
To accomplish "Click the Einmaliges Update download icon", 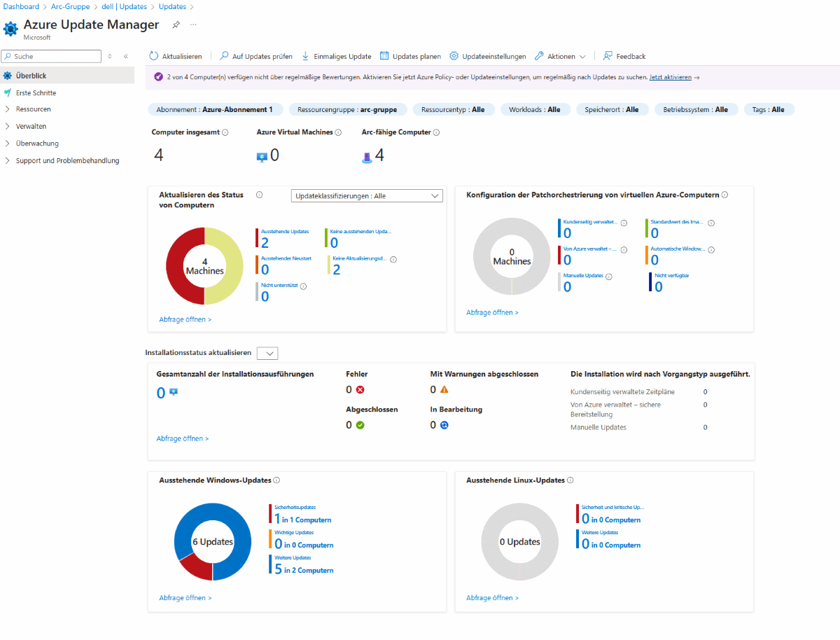I will (306, 56).
